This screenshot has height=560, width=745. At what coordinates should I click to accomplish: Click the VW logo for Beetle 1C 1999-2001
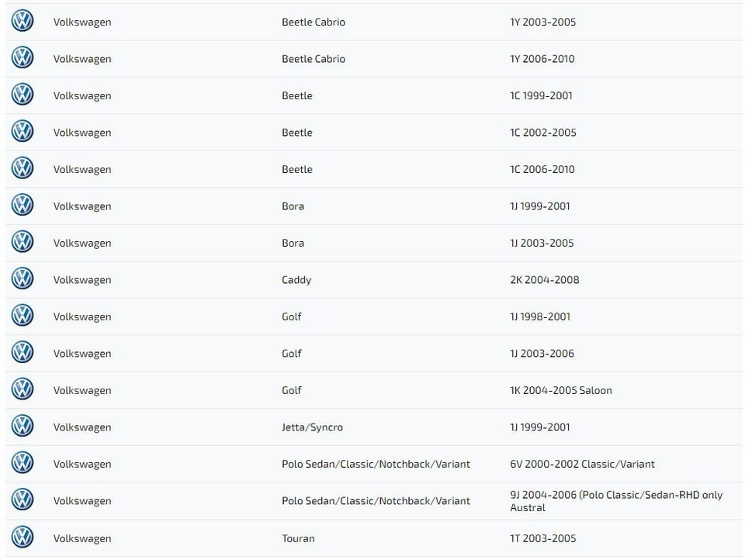pyautogui.click(x=23, y=95)
